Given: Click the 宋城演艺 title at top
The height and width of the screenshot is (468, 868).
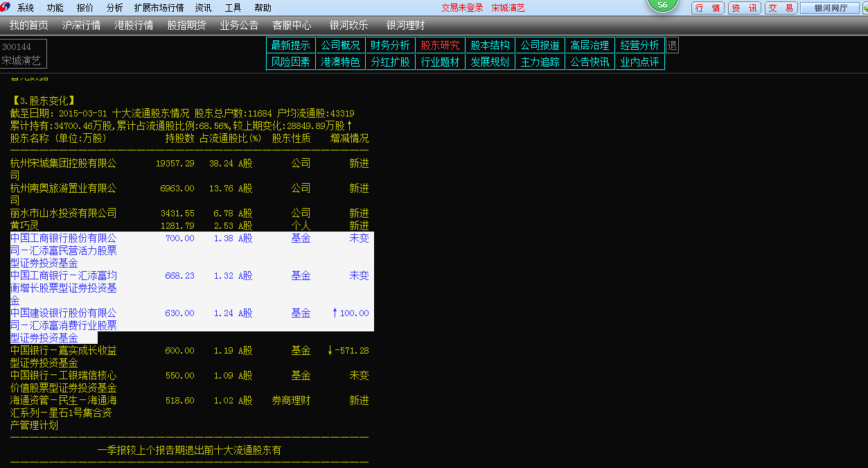Looking at the screenshot, I should point(508,8).
